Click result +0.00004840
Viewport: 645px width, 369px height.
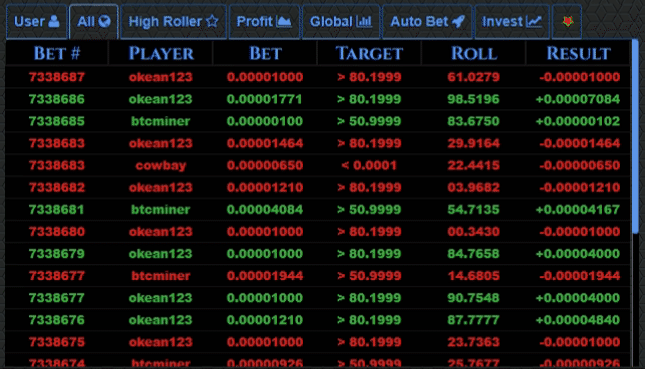coord(578,320)
